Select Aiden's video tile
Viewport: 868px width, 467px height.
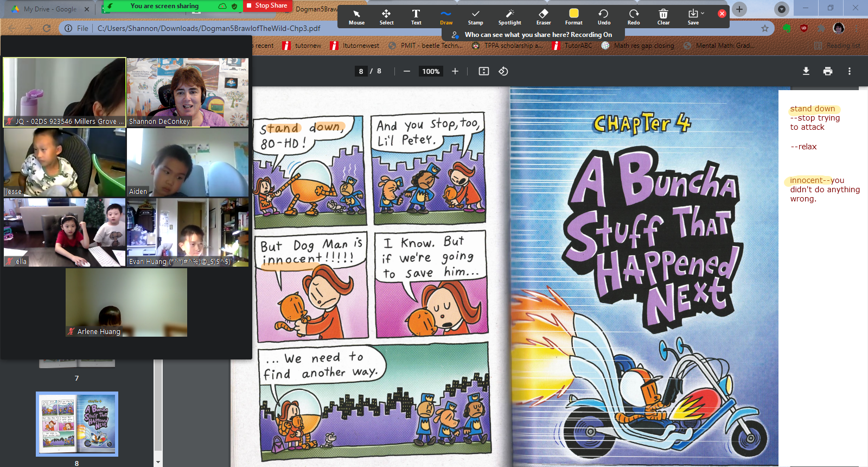(x=188, y=162)
